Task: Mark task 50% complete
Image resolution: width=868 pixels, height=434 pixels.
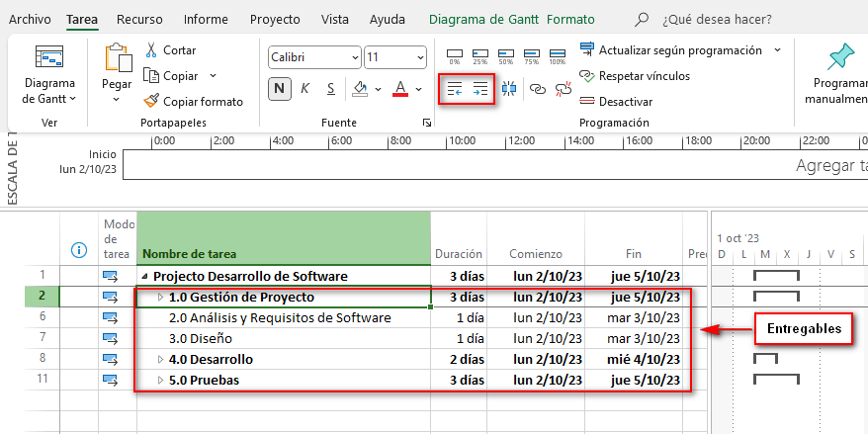Action: [506, 53]
